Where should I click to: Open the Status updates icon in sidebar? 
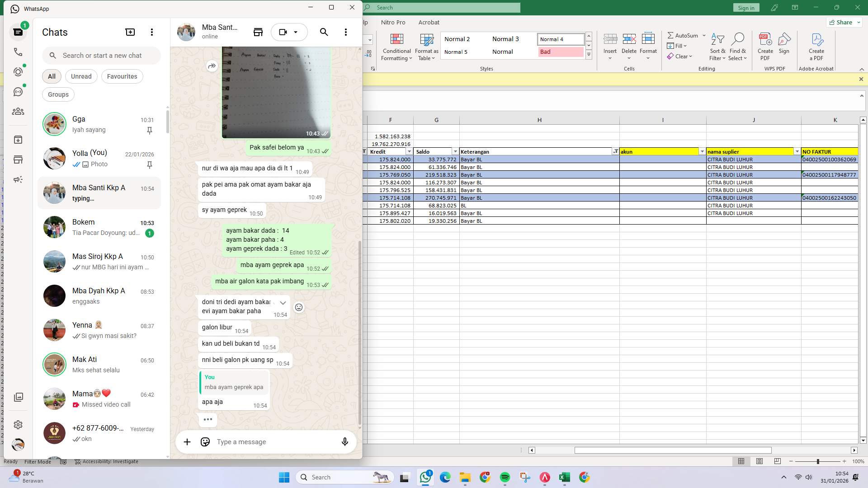pyautogui.click(x=18, y=71)
